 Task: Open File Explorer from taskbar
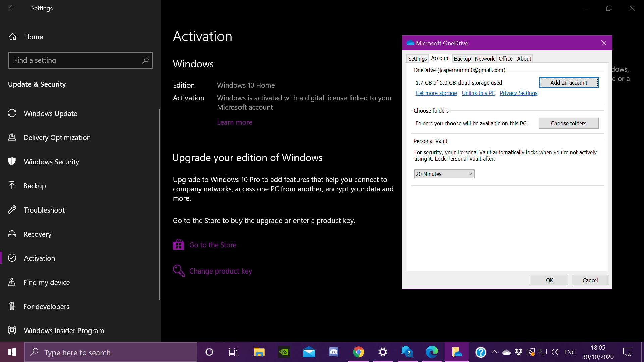point(259,352)
